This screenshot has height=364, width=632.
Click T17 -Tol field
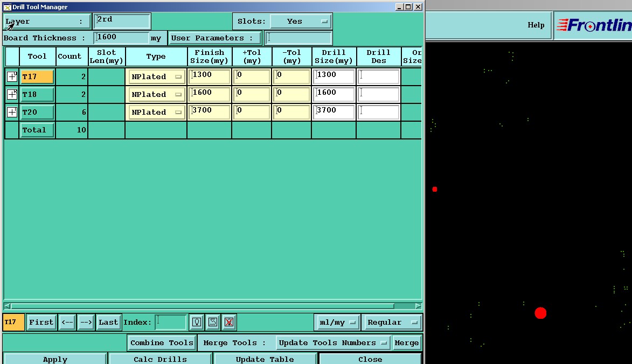click(x=292, y=76)
